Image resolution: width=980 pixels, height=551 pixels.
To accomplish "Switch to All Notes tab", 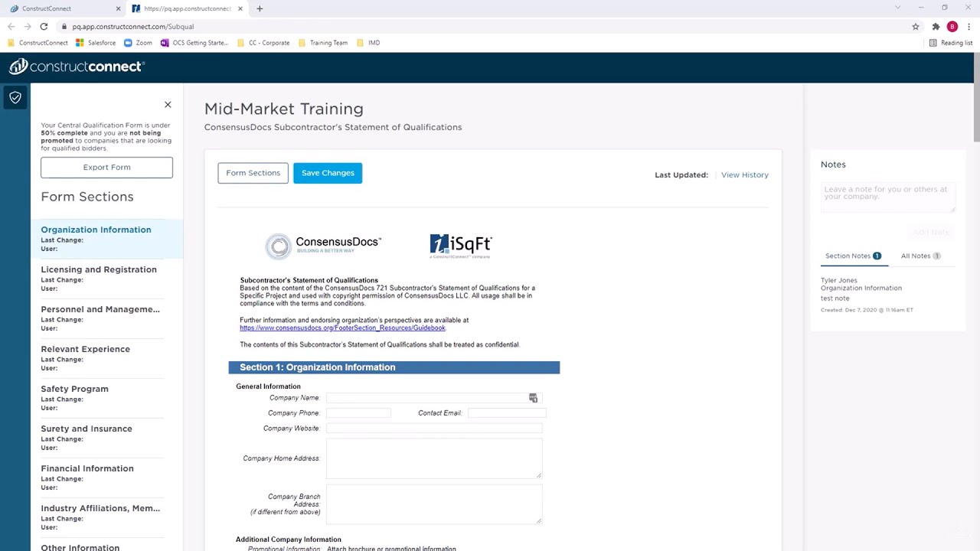I will (921, 256).
